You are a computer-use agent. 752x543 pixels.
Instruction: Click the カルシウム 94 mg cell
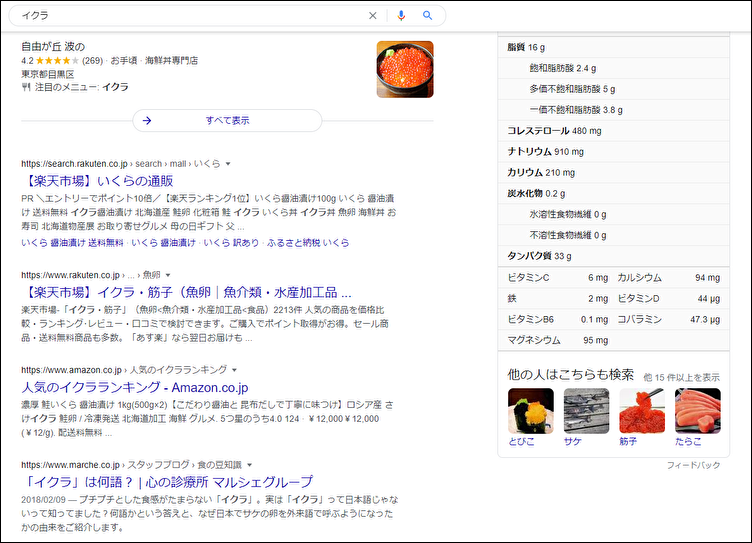(x=669, y=277)
